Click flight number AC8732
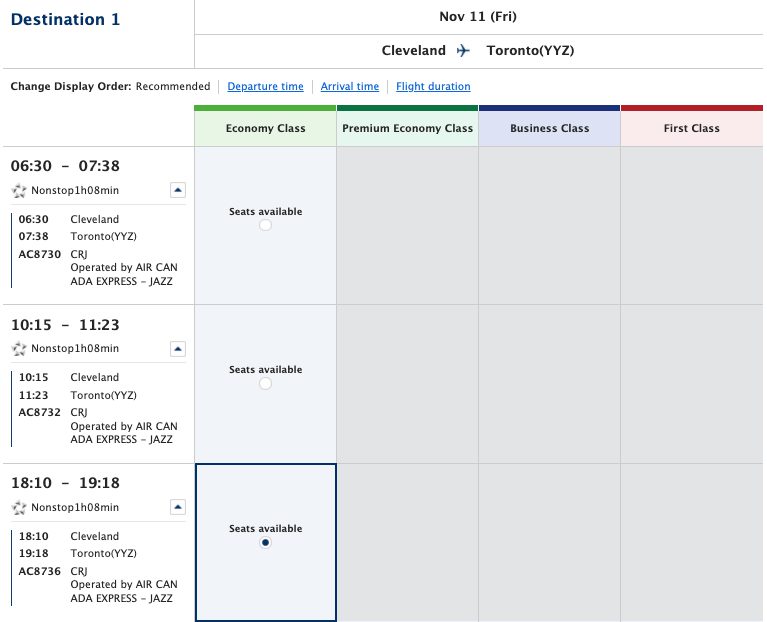The image size is (767, 622). click(37, 411)
